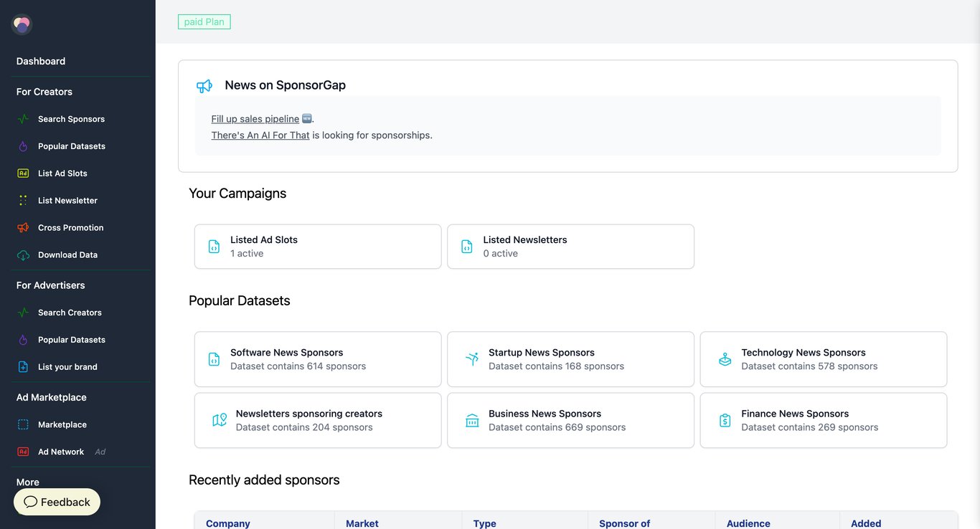Click the List your brand document icon
Viewport: 980px width, 529px height.
(x=23, y=367)
